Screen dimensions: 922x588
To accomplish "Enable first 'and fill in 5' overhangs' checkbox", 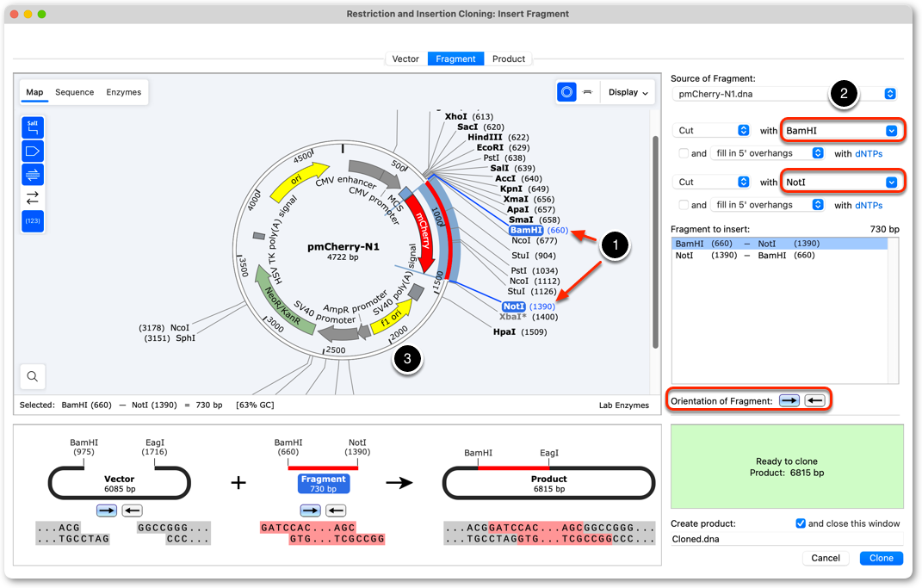I will 684,153.
